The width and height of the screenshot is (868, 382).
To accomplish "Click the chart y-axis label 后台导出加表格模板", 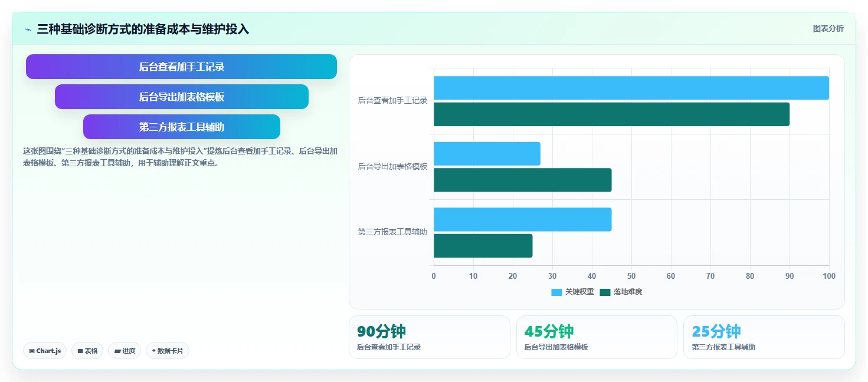I will 392,167.
